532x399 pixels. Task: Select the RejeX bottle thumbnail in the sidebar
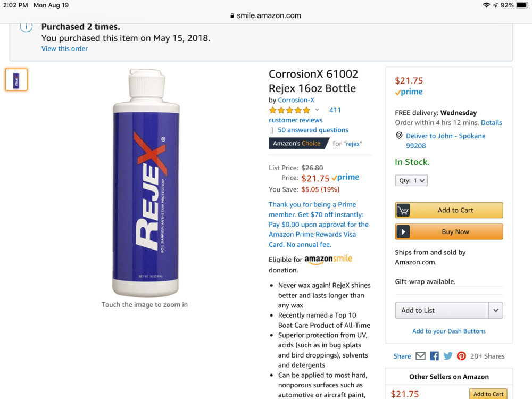click(16, 79)
